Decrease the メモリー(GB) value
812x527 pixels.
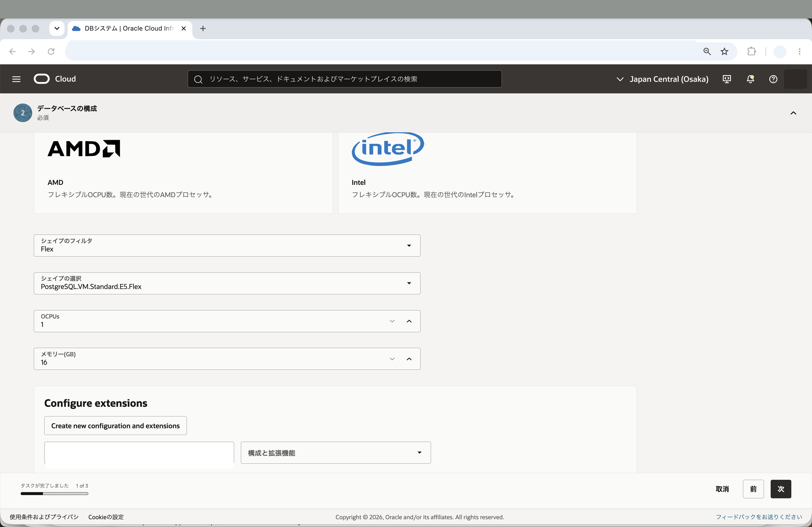(392, 359)
